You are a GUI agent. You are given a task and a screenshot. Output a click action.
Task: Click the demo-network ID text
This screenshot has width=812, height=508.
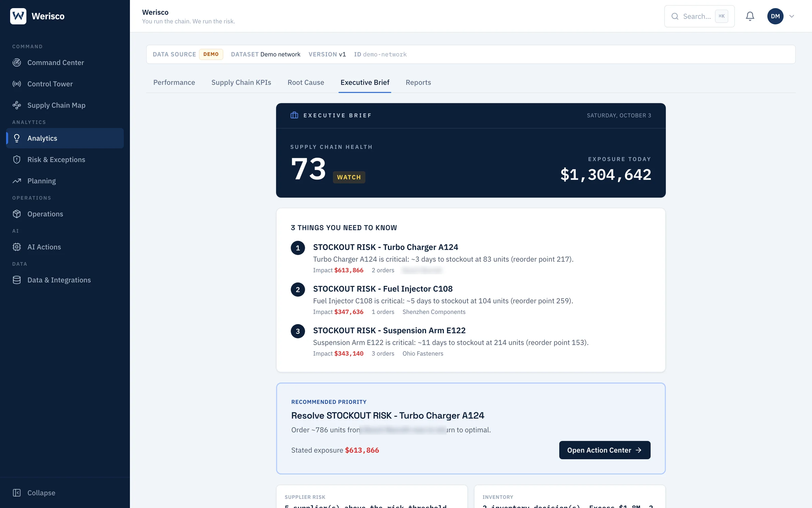(x=385, y=54)
